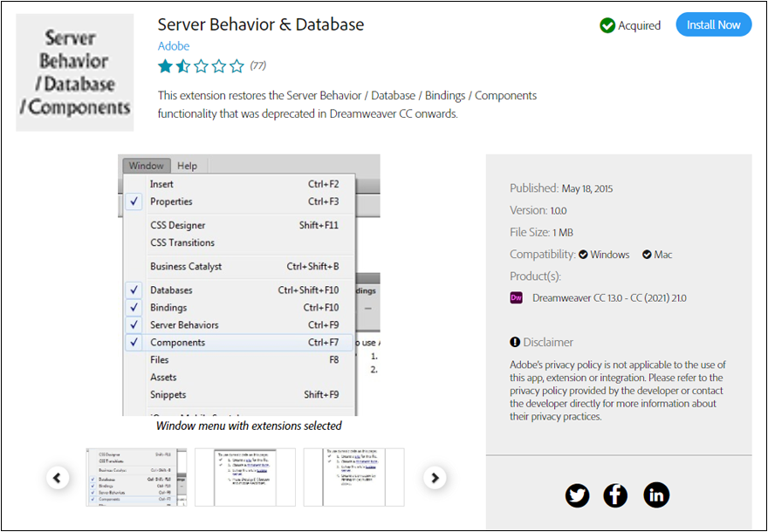
Task: Click the Dreamweaver Dw product icon
Action: pos(517,297)
